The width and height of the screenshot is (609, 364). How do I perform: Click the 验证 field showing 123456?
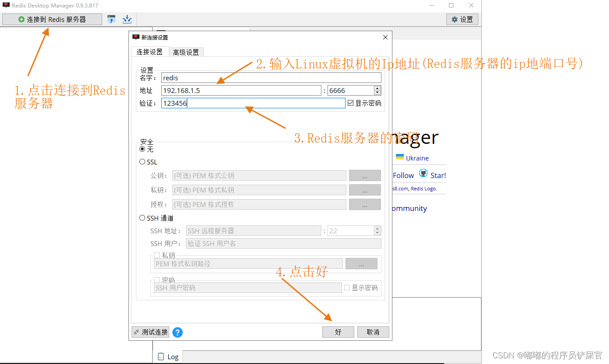tap(253, 103)
